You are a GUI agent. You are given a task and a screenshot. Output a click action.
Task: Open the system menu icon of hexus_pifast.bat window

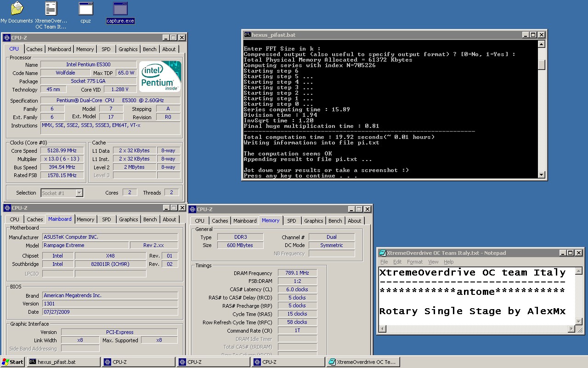click(247, 35)
